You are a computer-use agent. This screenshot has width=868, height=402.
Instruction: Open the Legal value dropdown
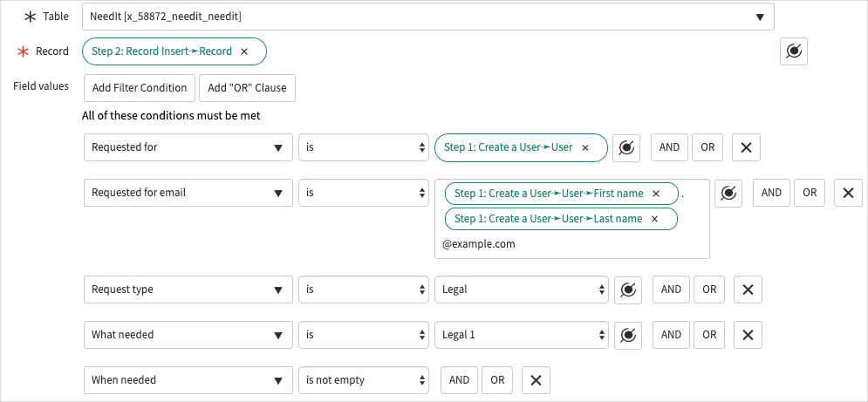[522, 290]
